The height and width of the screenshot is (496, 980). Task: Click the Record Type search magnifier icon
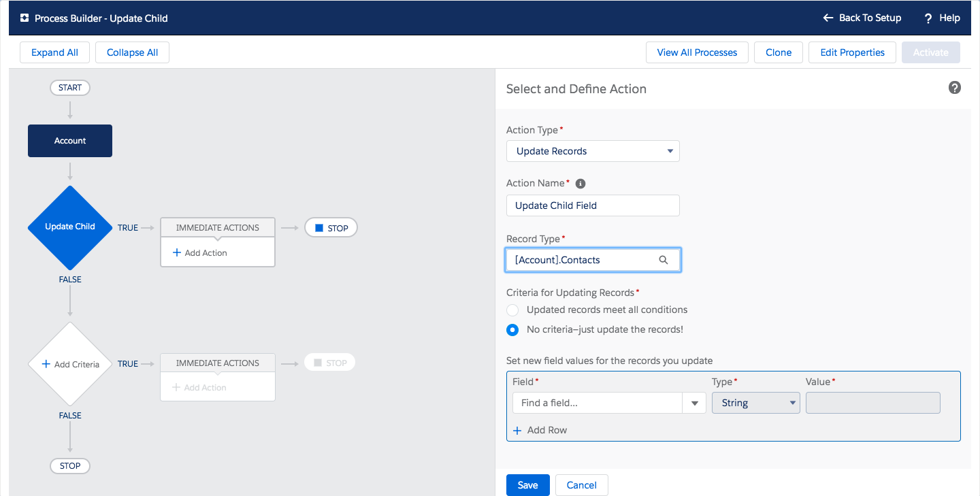664,260
